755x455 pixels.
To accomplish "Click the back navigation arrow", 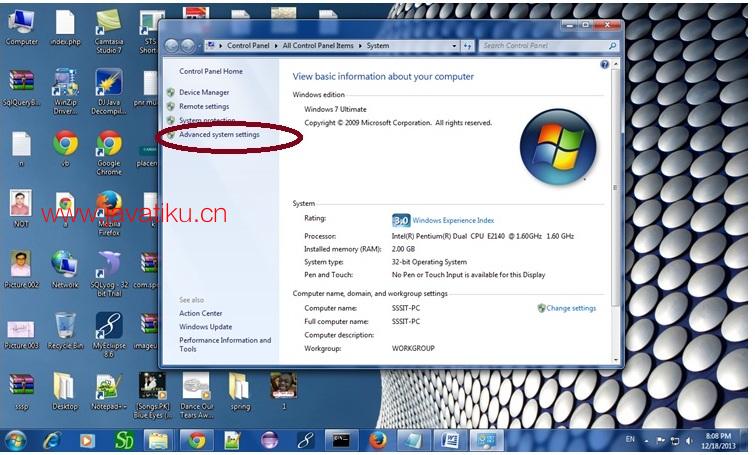I will tap(171, 46).
